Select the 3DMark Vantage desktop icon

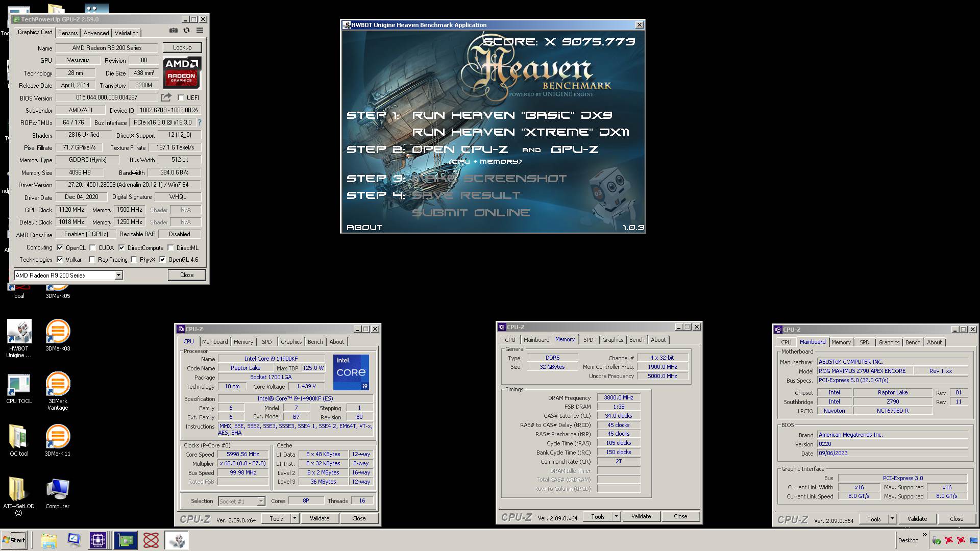[x=58, y=391]
